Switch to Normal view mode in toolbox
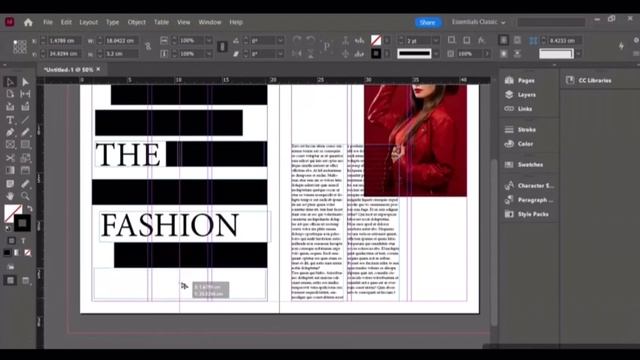 click(10, 280)
